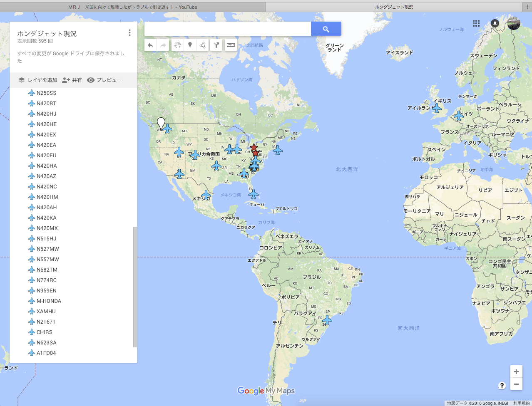Select N515HJ in the layer list
The height and width of the screenshot is (406, 532).
click(x=46, y=238)
